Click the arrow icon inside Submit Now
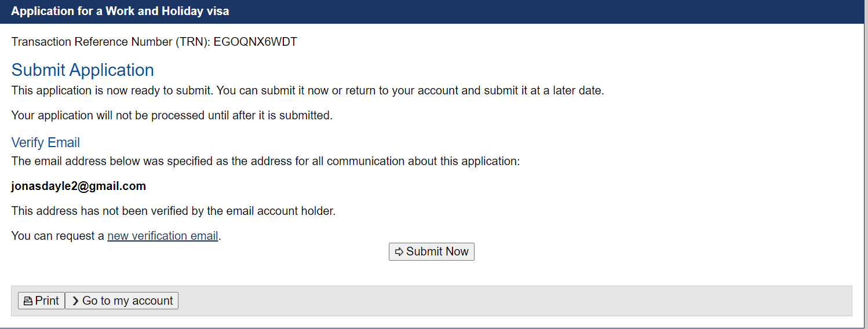Screen dimensions: 868x329 pos(399,252)
